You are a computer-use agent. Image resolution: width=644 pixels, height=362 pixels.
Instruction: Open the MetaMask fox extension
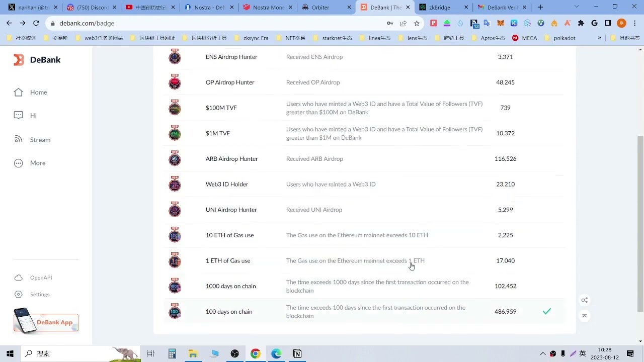click(x=501, y=23)
